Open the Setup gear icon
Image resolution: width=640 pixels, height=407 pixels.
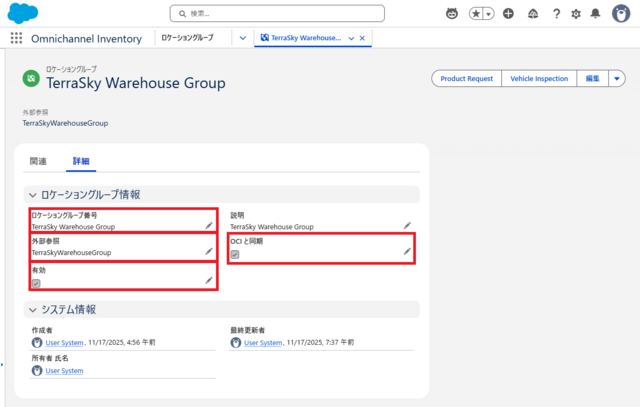(x=575, y=13)
